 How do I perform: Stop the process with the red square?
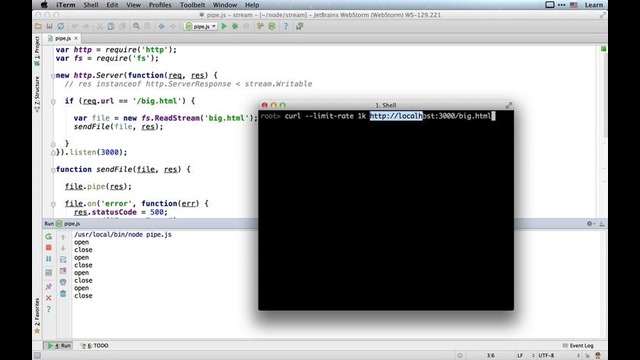click(x=49, y=248)
